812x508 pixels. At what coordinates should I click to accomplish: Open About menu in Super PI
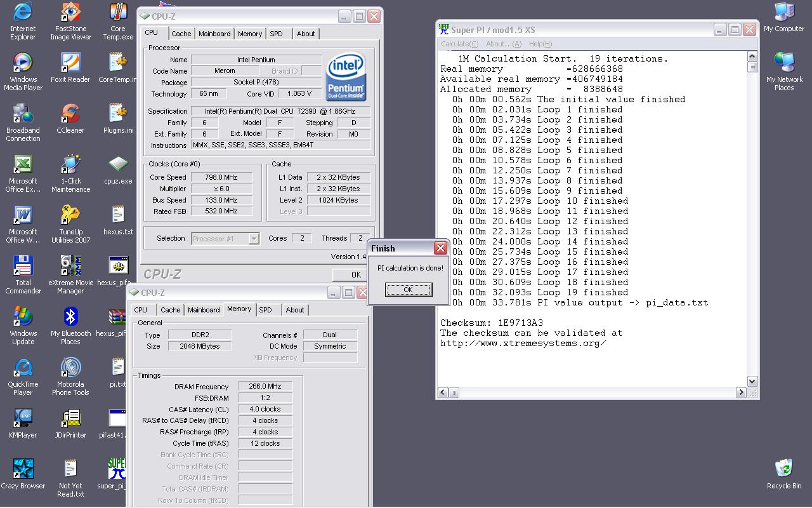click(504, 44)
